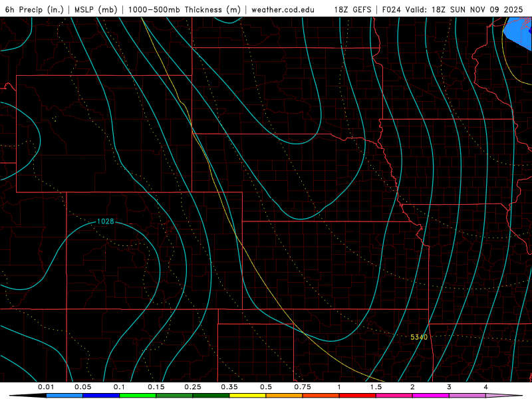Click the 0.25 legend value

coord(193,387)
